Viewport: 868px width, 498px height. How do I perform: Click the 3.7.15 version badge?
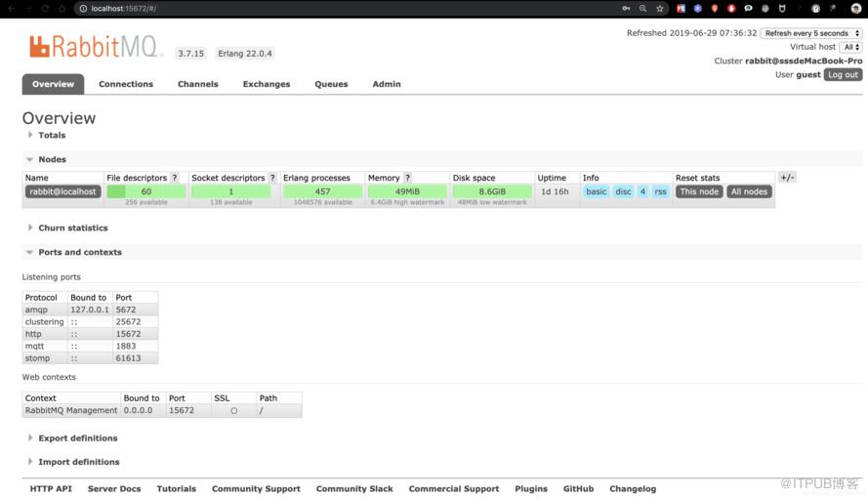tap(190, 54)
